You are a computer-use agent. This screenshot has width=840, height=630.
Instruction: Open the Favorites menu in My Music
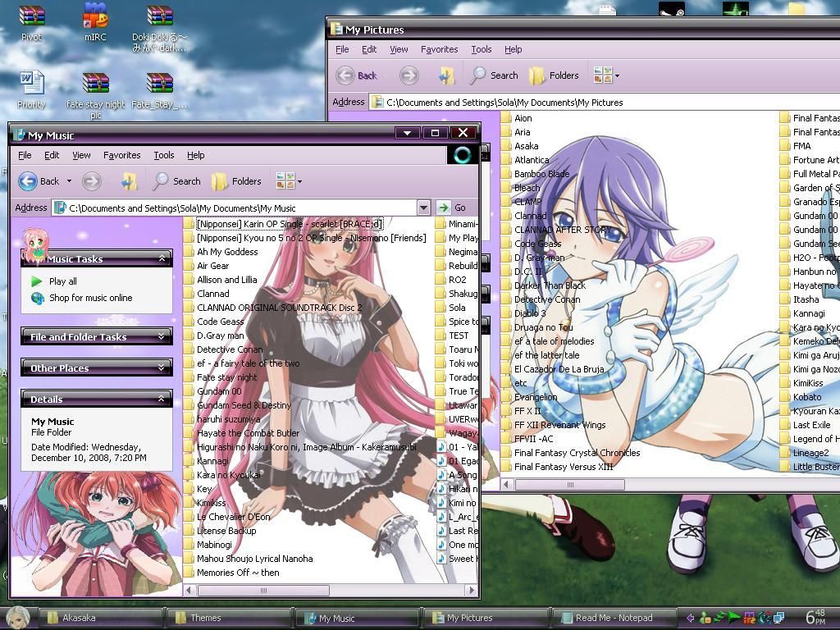click(121, 155)
